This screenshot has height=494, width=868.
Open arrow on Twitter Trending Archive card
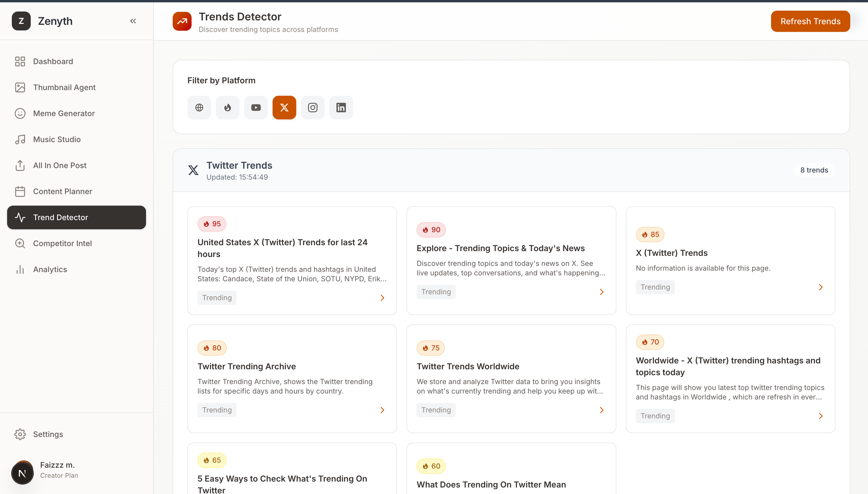[382, 410]
